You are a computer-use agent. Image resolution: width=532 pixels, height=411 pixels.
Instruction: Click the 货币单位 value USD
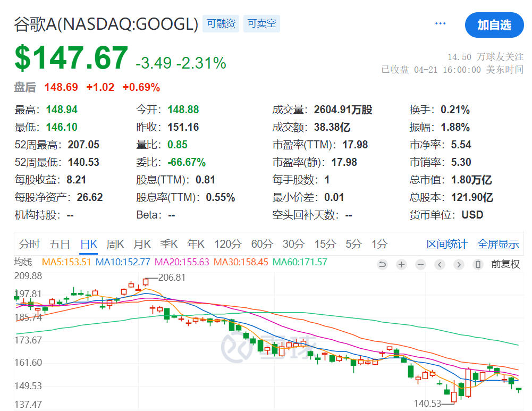[472, 215]
